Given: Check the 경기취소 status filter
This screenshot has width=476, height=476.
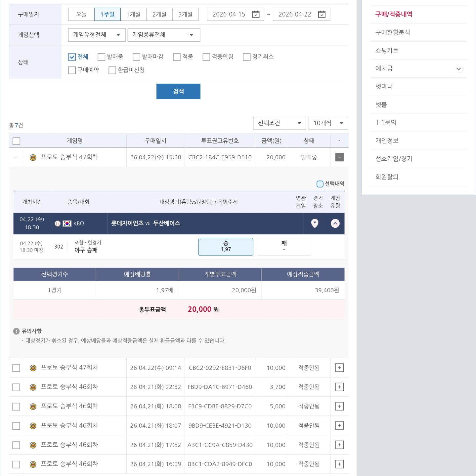Looking at the screenshot, I should 246,57.
